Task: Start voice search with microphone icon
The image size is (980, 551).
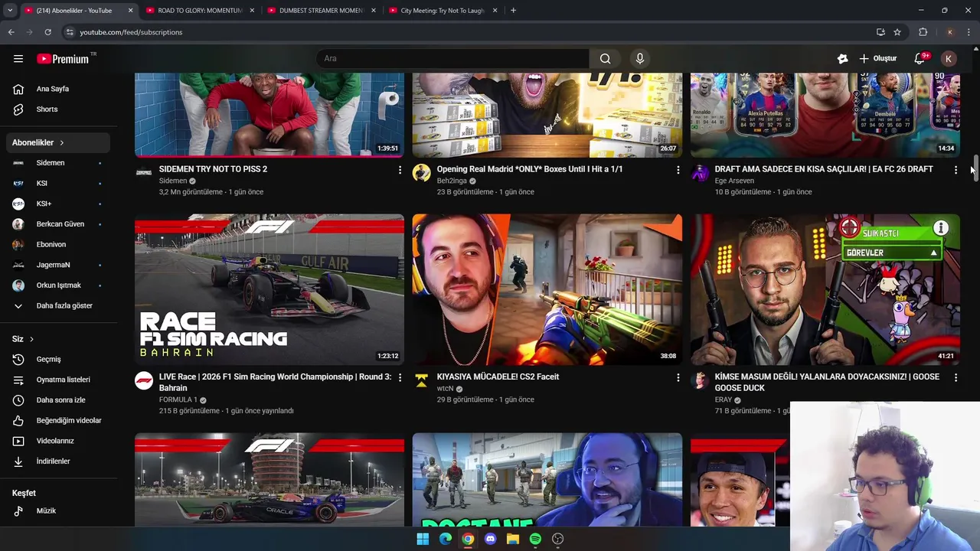Action: (640, 59)
